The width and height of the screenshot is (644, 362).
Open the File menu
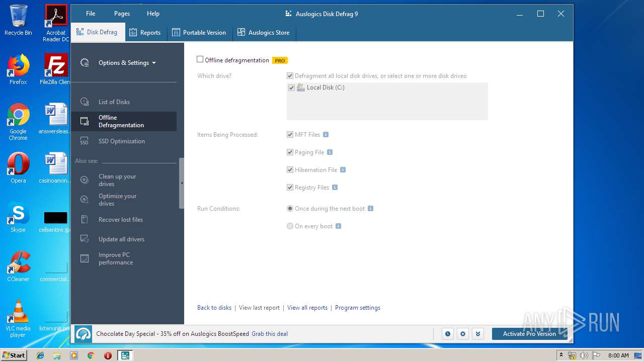pos(91,14)
